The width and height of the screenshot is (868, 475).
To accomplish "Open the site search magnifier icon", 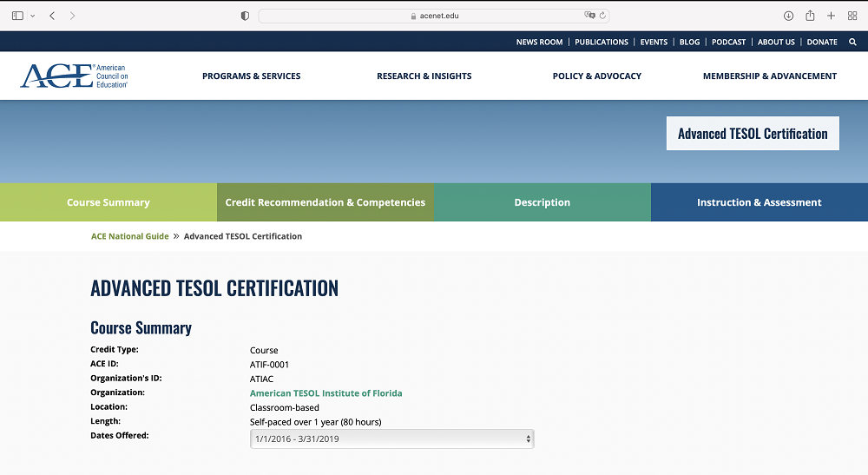I will point(852,42).
